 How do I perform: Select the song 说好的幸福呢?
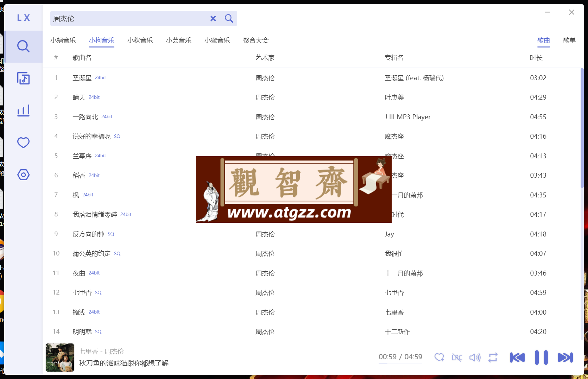pyautogui.click(x=91, y=137)
